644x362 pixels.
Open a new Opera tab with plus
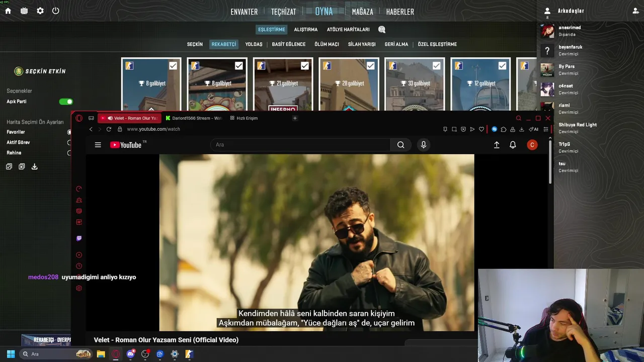(x=295, y=118)
